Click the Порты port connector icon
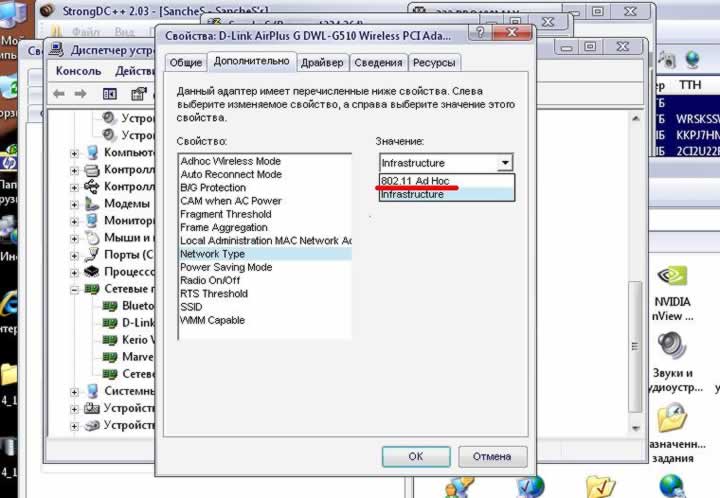Viewport: 720px width, 498px height. click(92, 255)
